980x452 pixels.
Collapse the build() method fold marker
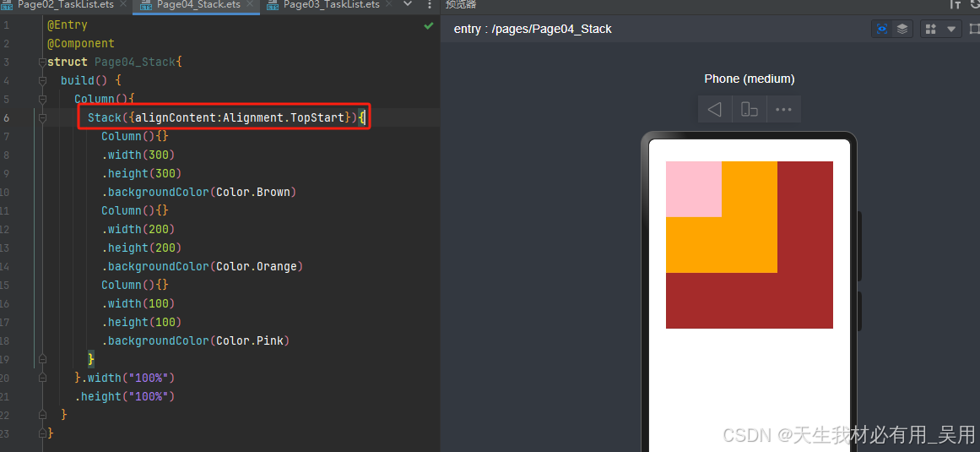click(42, 80)
